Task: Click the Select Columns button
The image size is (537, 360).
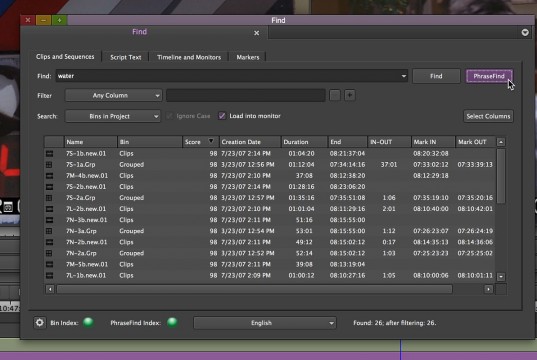Action: [x=488, y=116]
